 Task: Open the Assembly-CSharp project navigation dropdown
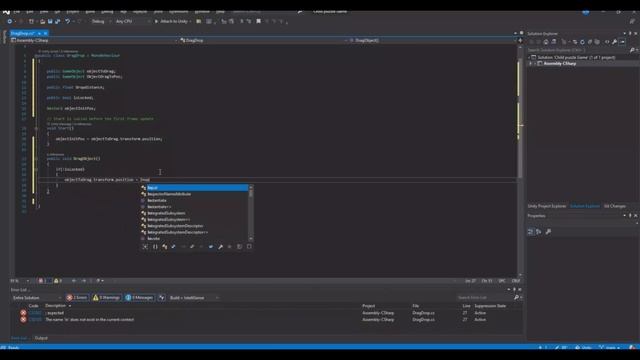tap(94, 40)
